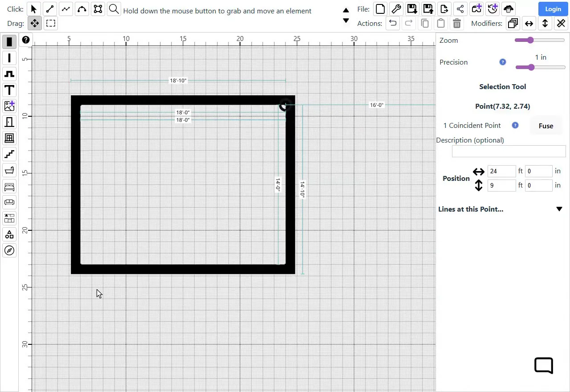Click the vertical position inches field
The image size is (570, 392).
tap(539, 185)
